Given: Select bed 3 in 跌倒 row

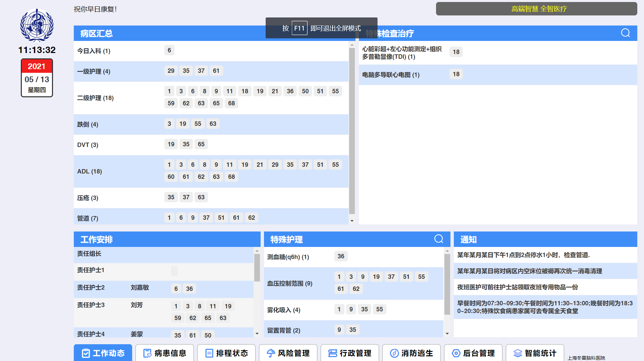Looking at the screenshot, I should (169, 124).
